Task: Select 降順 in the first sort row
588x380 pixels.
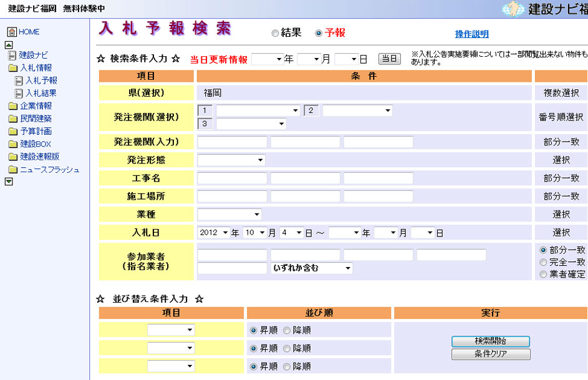Action: 287,331
